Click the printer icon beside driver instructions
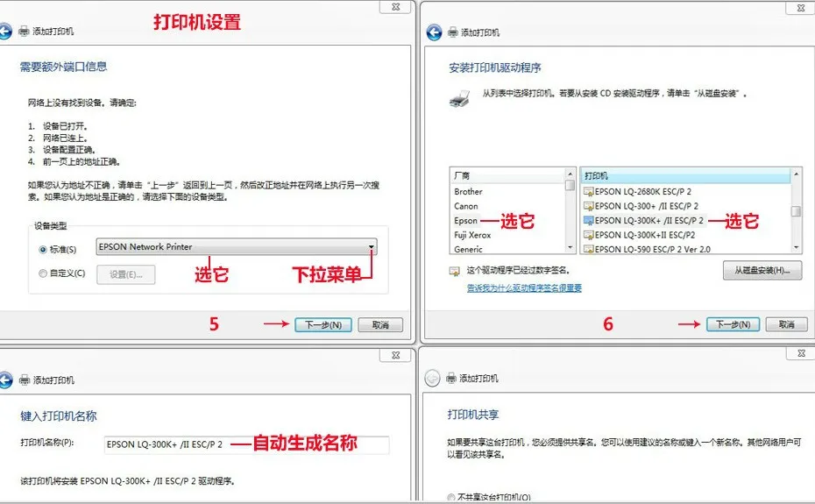 (x=459, y=98)
